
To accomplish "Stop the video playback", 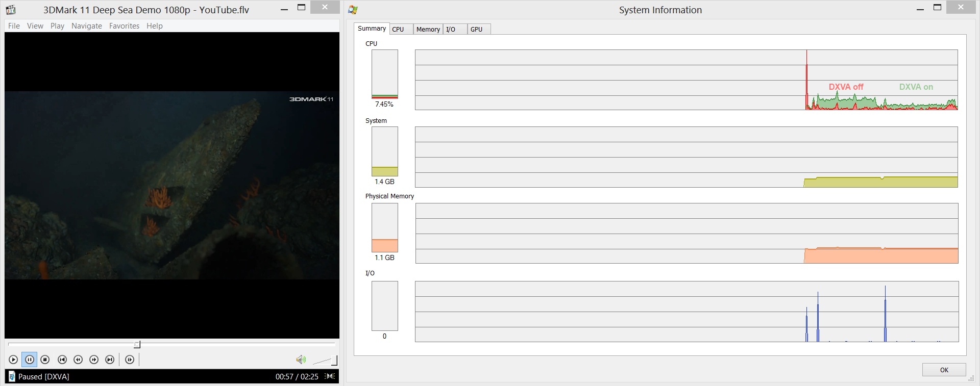I will point(45,359).
